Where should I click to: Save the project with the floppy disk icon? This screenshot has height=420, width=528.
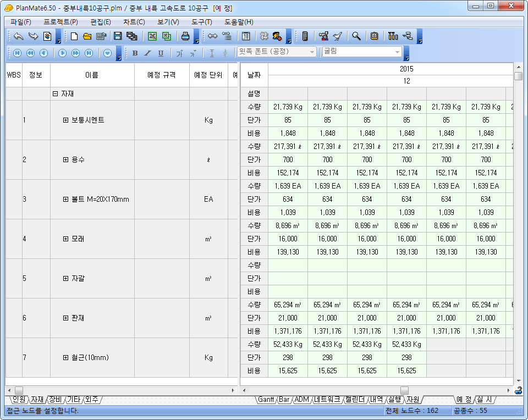[117, 36]
